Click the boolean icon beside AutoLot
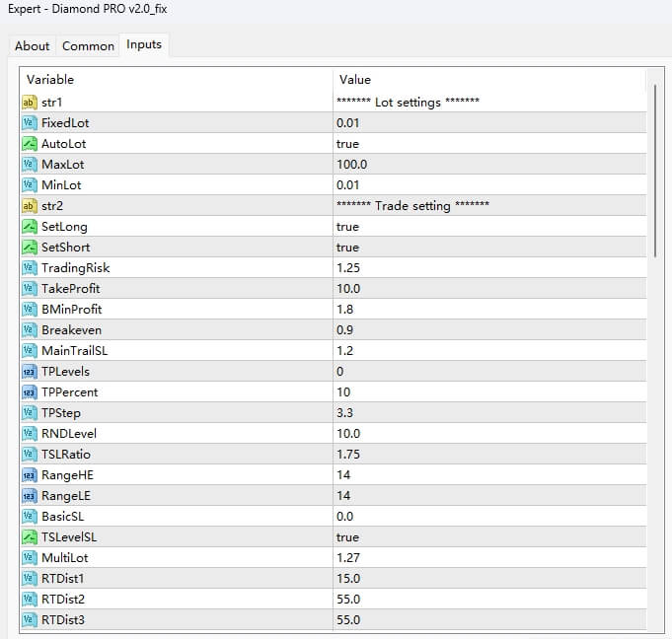 pyautogui.click(x=30, y=143)
